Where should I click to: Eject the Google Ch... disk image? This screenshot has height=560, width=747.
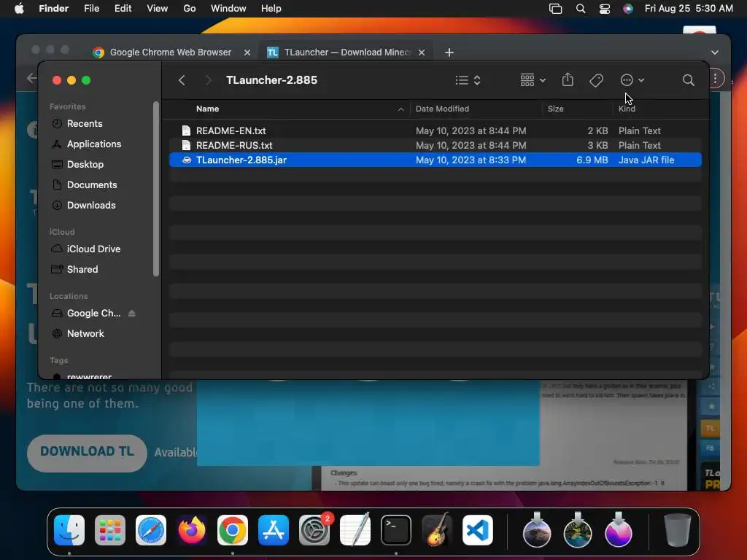click(x=132, y=314)
